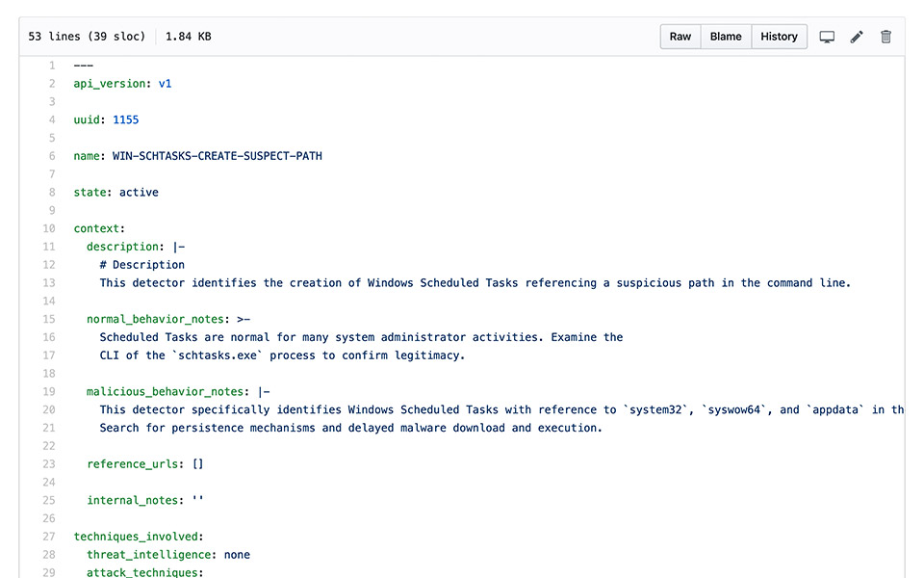Click line number 6
The image size is (924, 578).
[52, 156]
